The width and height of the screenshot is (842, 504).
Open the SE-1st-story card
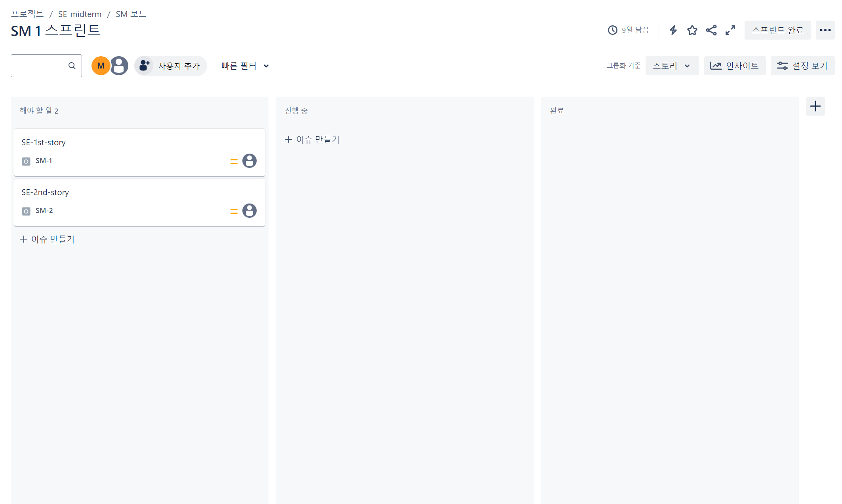click(x=139, y=152)
